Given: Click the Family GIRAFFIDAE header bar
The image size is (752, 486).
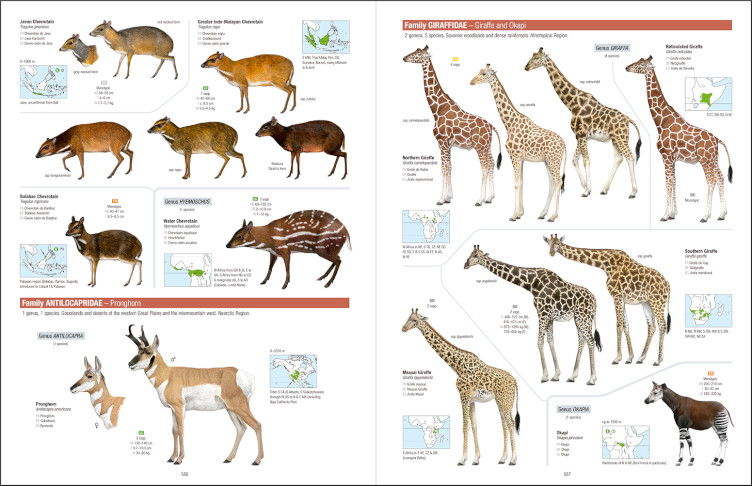Looking at the screenshot, I should pyautogui.click(x=565, y=25).
